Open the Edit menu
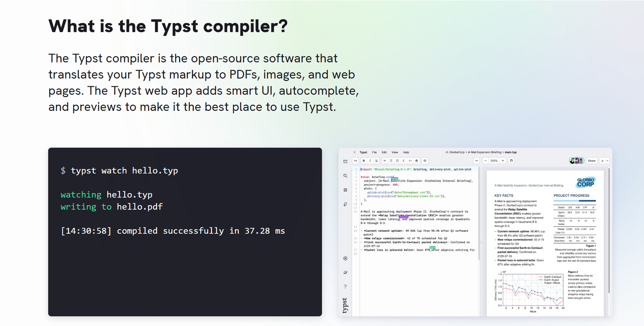The image size is (644, 326). pyautogui.click(x=384, y=152)
